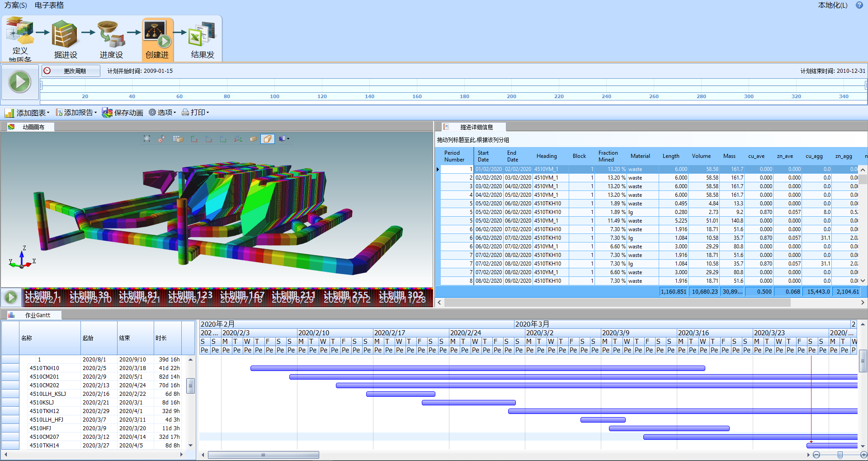This screenshot has width=868, height=461.
Task: Switch canvas to isometric 3D axis view
Action: [x=238, y=139]
